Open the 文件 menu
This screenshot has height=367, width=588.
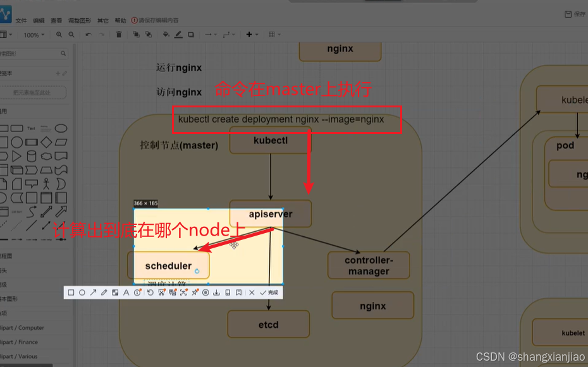21,21
